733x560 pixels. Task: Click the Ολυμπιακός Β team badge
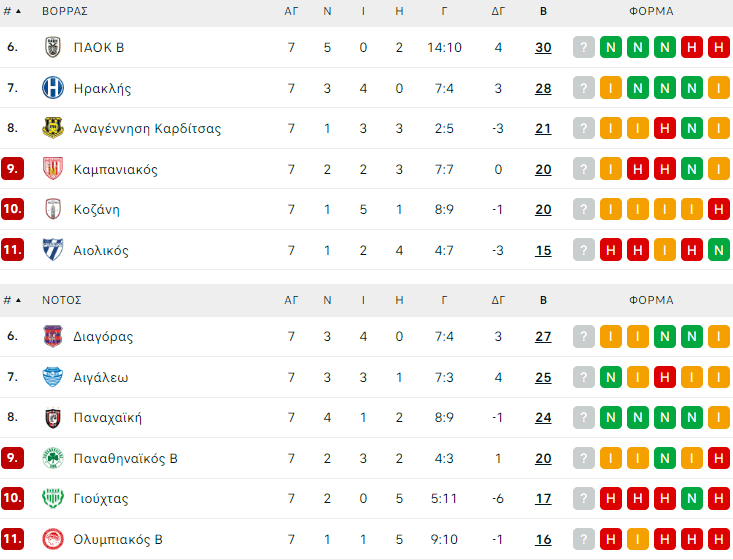tap(53, 539)
